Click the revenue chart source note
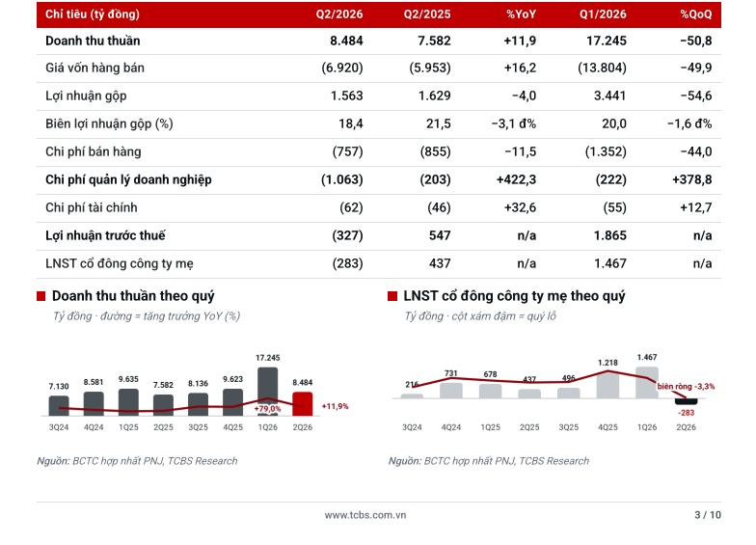 [x=137, y=461]
